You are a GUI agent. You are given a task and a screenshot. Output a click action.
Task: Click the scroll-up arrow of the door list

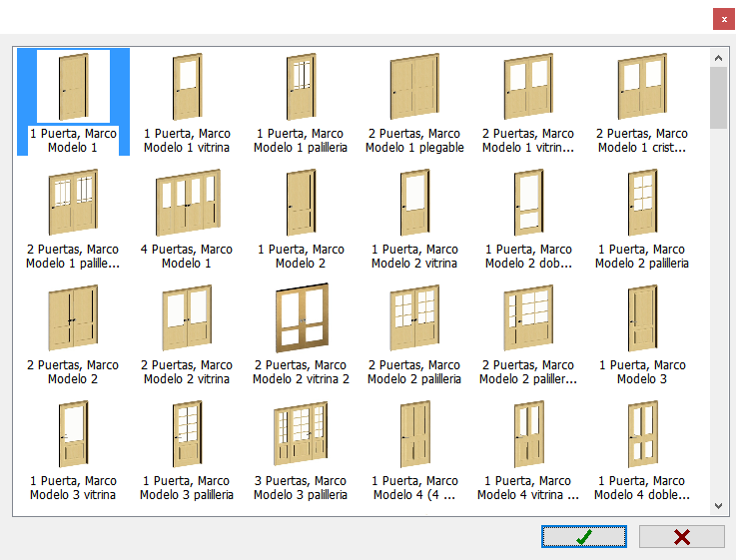point(718,58)
